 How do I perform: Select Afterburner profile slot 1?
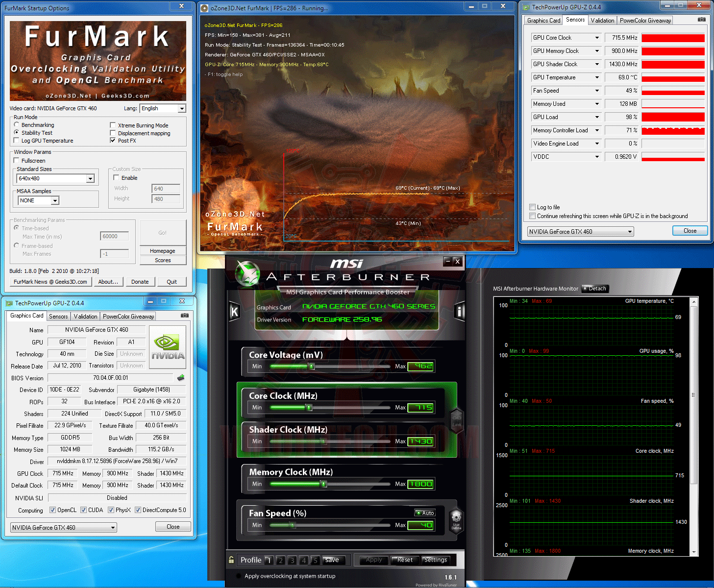(x=269, y=560)
